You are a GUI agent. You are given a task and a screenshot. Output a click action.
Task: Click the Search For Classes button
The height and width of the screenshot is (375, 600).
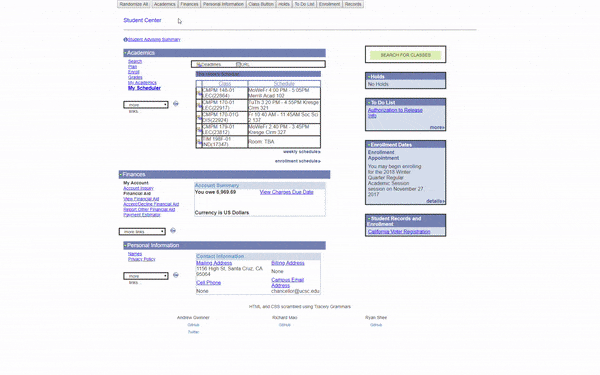coord(406,55)
